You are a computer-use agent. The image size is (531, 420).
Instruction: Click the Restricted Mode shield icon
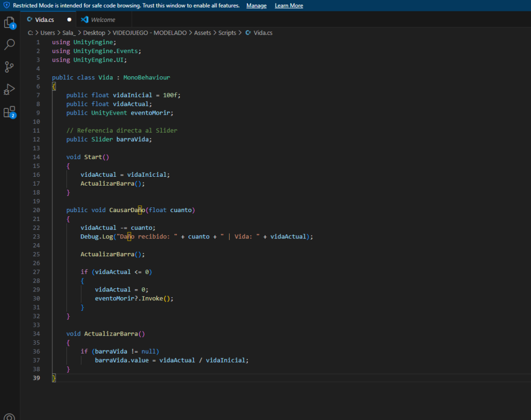(6, 5)
